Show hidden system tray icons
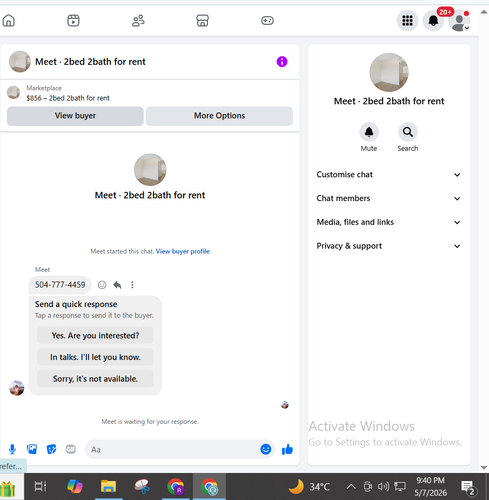The width and height of the screenshot is (489, 500). click(351, 487)
